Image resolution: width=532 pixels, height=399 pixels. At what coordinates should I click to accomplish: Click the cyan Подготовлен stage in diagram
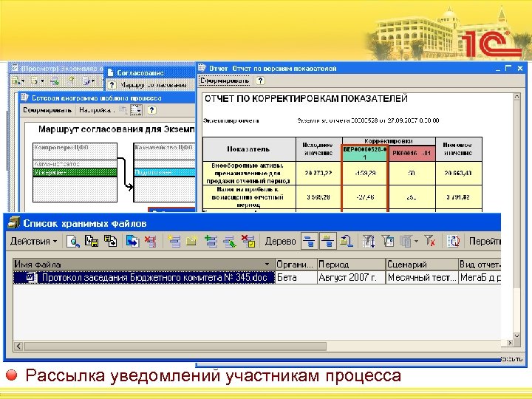point(165,172)
